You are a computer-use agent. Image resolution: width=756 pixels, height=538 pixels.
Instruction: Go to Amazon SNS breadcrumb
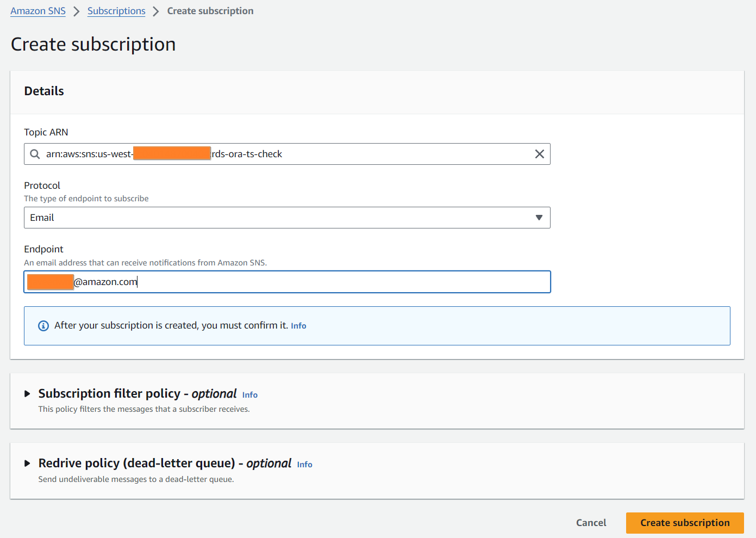pyautogui.click(x=38, y=11)
